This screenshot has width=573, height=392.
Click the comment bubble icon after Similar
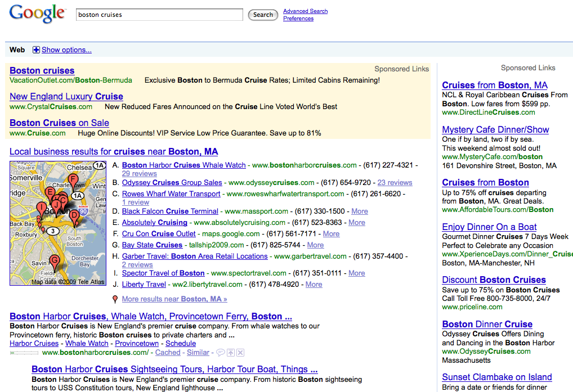[220, 353]
